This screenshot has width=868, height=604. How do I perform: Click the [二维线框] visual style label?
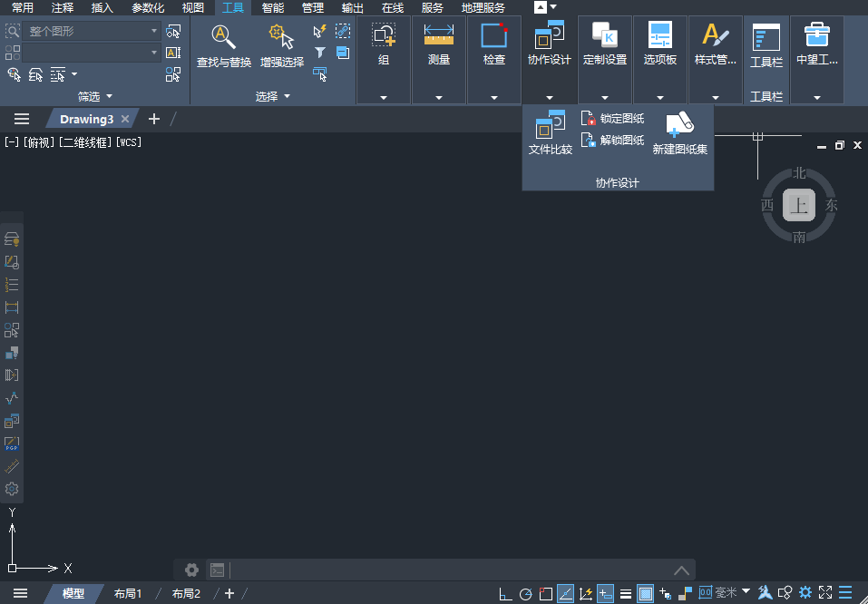pos(86,142)
